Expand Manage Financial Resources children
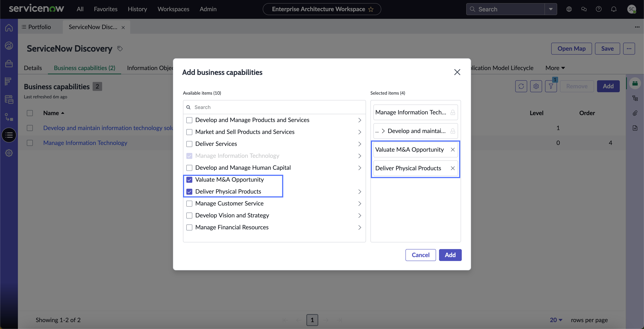 tap(359, 227)
